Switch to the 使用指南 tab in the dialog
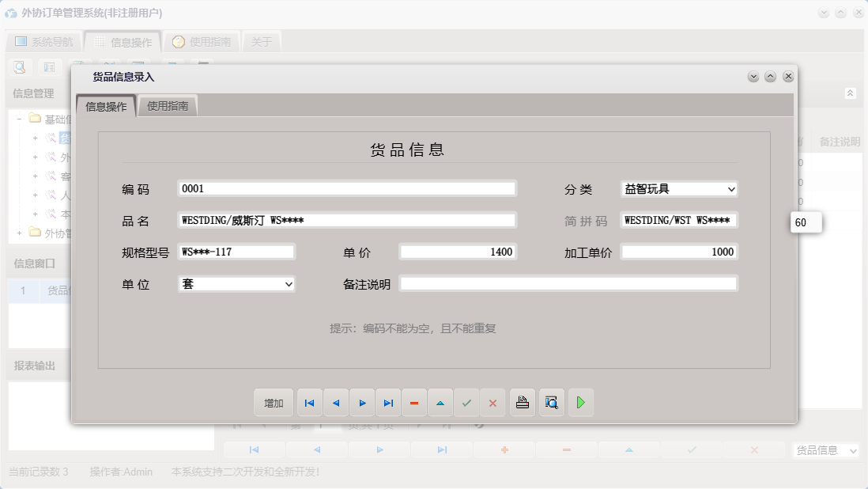Image resolution: width=868 pixels, height=489 pixels. pos(168,105)
